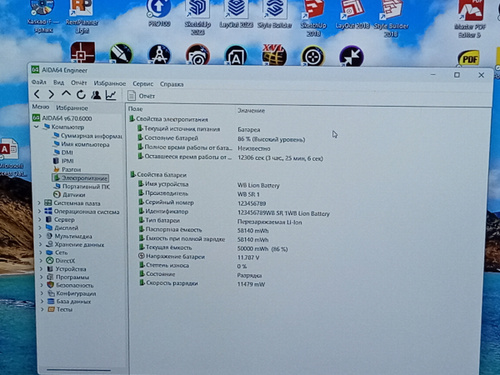Viewport: 500px width, 375px height.
Task: Open the LayOut 2023 desktop shortcut
Action: [236, 14]
